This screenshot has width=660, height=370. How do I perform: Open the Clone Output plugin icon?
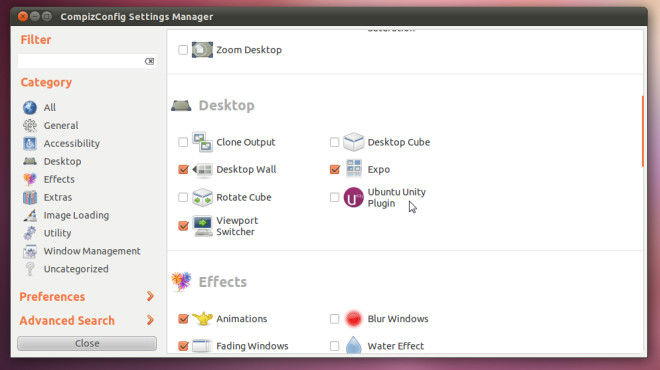tap(202, 142)
